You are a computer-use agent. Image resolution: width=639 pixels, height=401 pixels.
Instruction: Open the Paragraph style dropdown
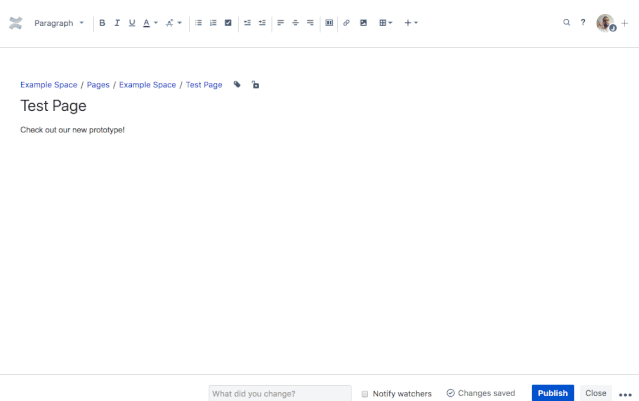(x=59, y=23)
